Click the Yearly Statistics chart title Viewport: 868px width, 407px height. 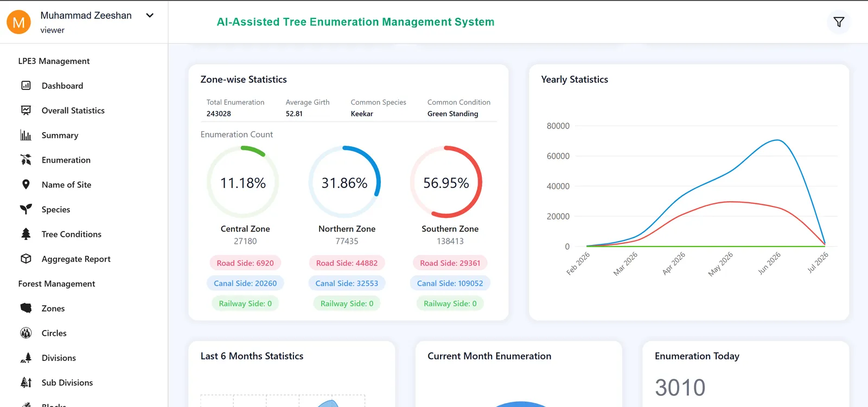(575, 80)
